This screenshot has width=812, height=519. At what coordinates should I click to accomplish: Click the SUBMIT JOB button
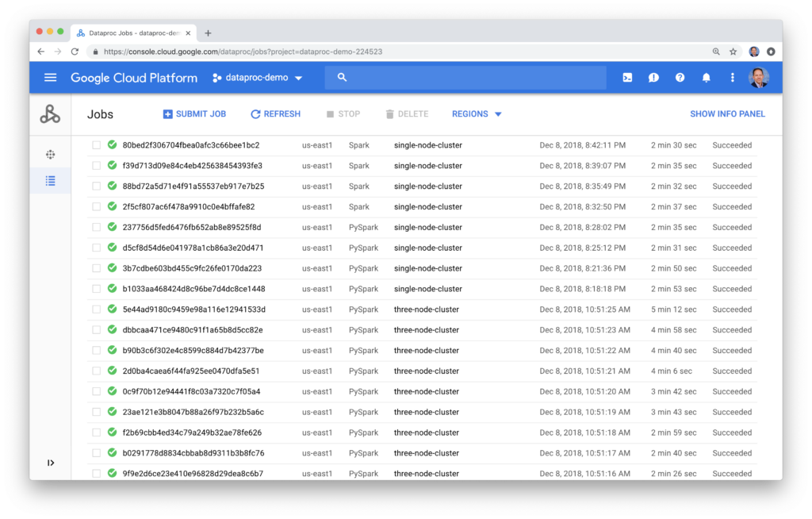click(195, 114)
